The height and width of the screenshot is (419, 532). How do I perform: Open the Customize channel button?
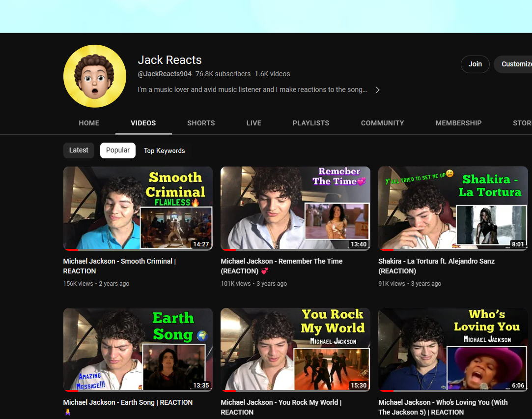(x=514, y=64)
